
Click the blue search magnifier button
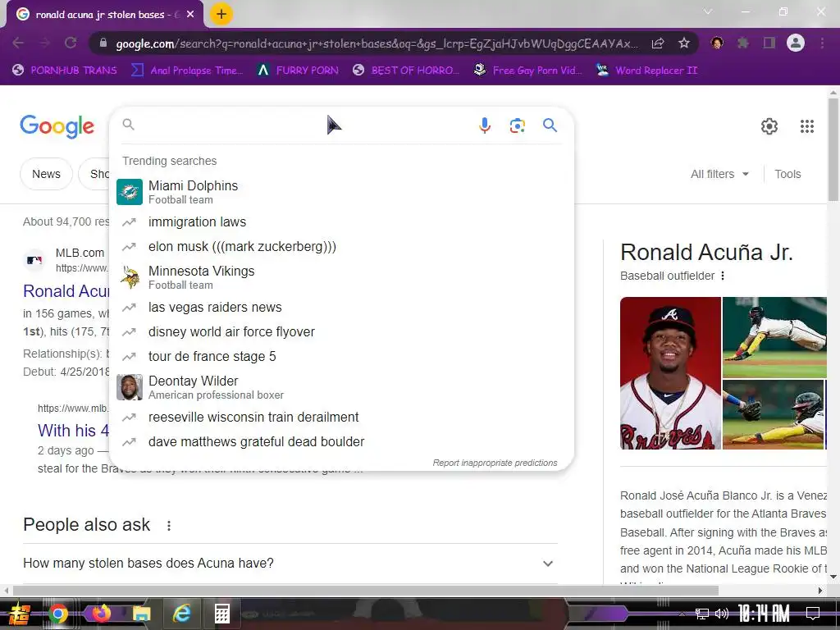[550, 126]
